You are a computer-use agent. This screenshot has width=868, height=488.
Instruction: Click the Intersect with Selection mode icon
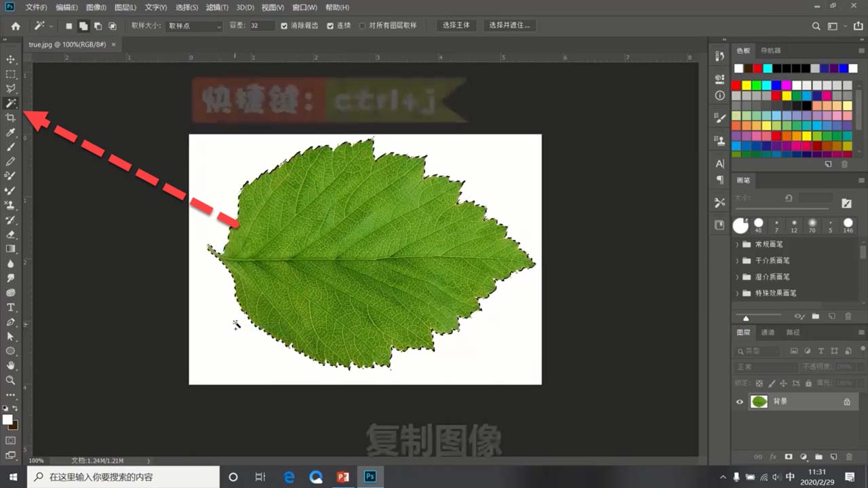[113, 26]
